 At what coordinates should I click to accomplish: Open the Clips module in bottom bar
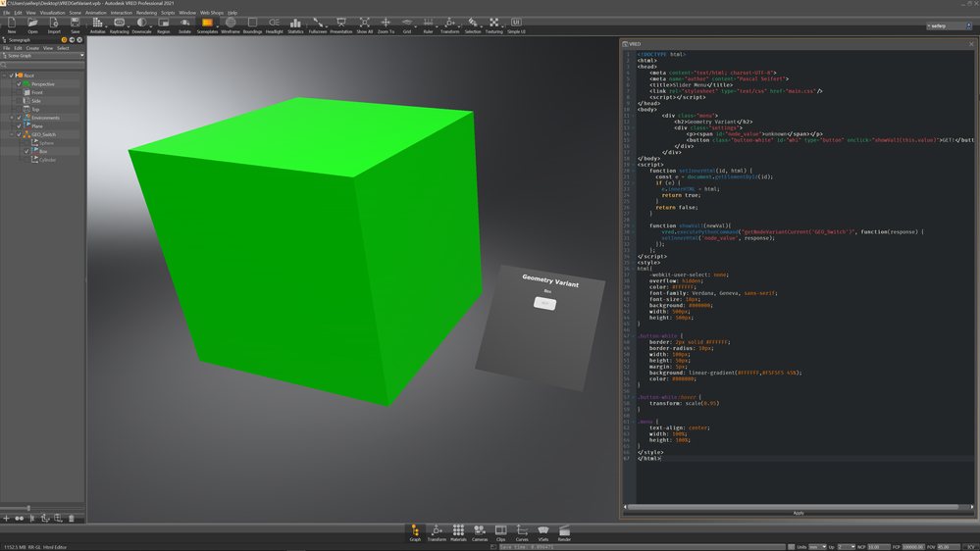(x=500, y=531)
